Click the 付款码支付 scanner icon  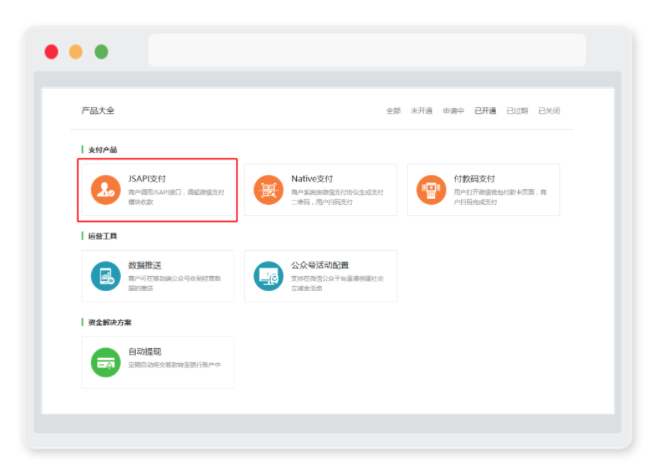431,190
